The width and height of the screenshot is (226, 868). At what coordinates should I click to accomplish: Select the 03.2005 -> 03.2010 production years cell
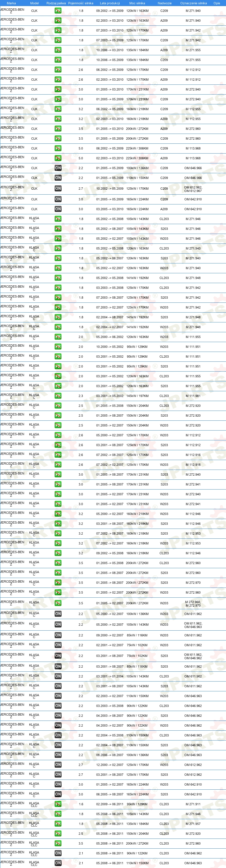click(x=110, y=209)
